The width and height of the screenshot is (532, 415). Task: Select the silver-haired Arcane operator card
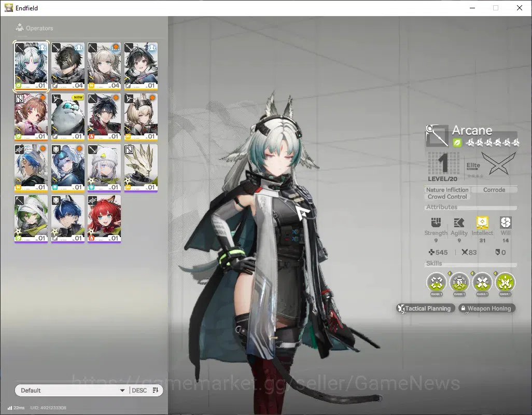coord(31,66)
